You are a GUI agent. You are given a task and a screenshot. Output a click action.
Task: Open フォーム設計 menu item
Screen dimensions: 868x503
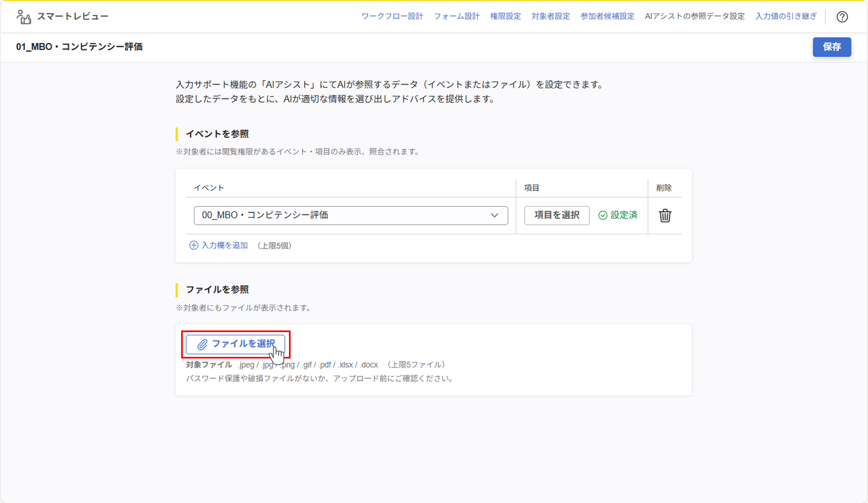coord(456,16)
